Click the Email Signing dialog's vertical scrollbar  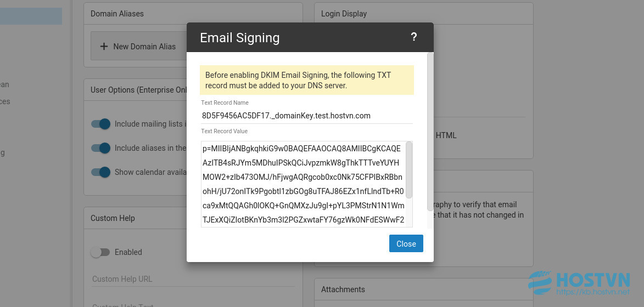click(x=430, y=131)
